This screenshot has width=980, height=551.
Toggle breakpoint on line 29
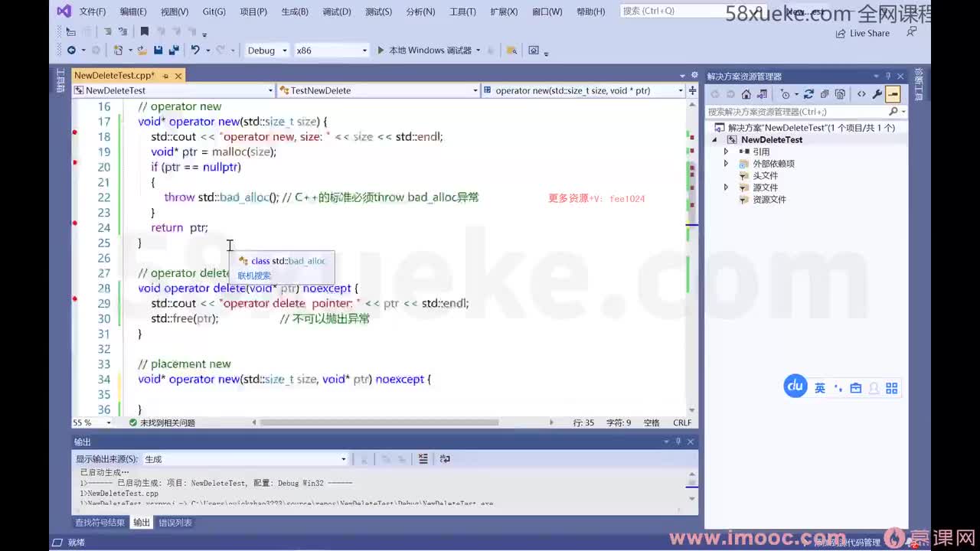pos(75,298)
